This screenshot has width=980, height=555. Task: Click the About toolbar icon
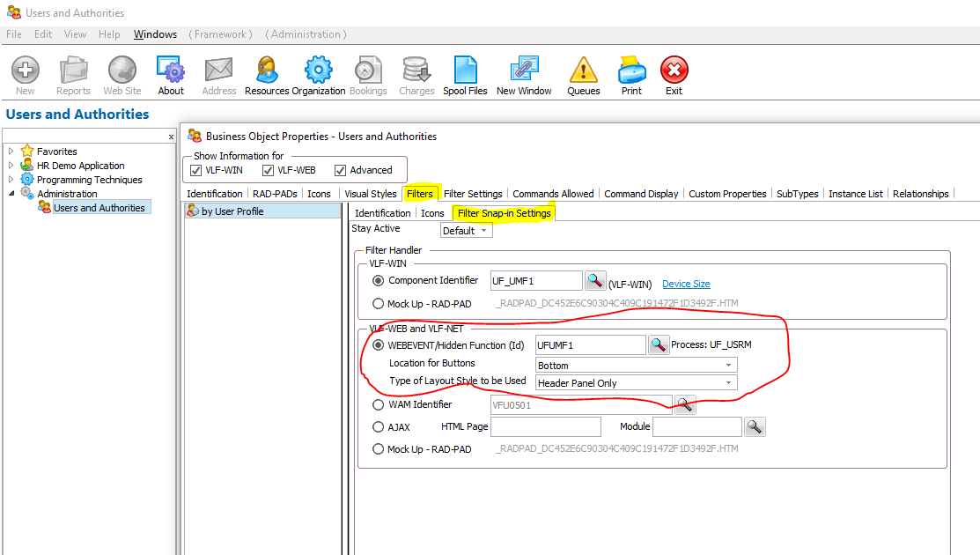click(171, 71)
